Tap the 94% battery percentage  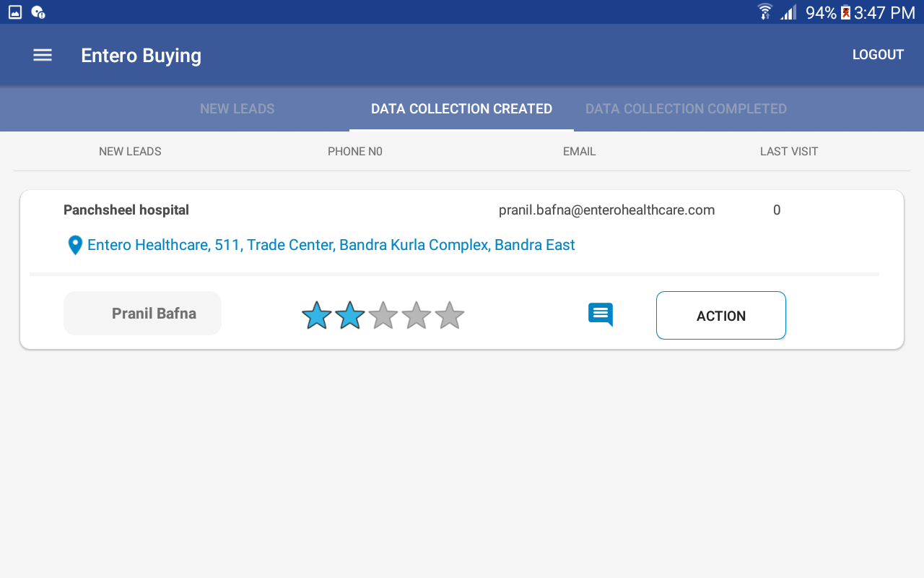[821, 12]
